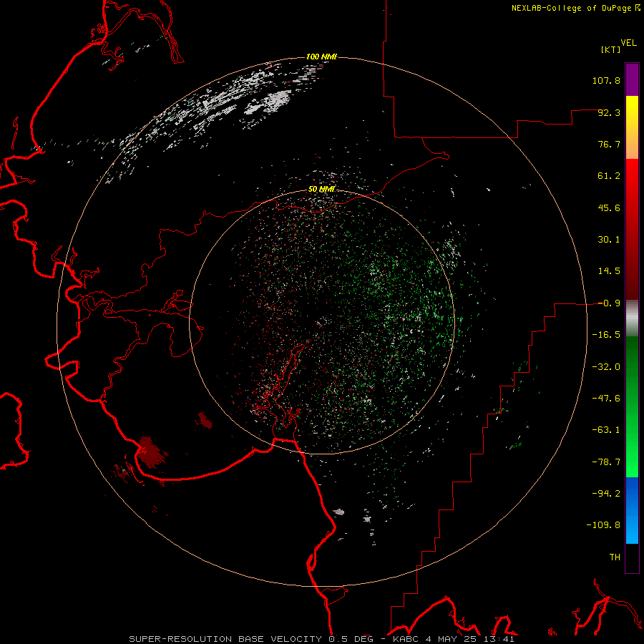Image resolution: width=644 pixels, height=644 pixels.
Task: Pick the red segment of the color bar
Action: 632,229
